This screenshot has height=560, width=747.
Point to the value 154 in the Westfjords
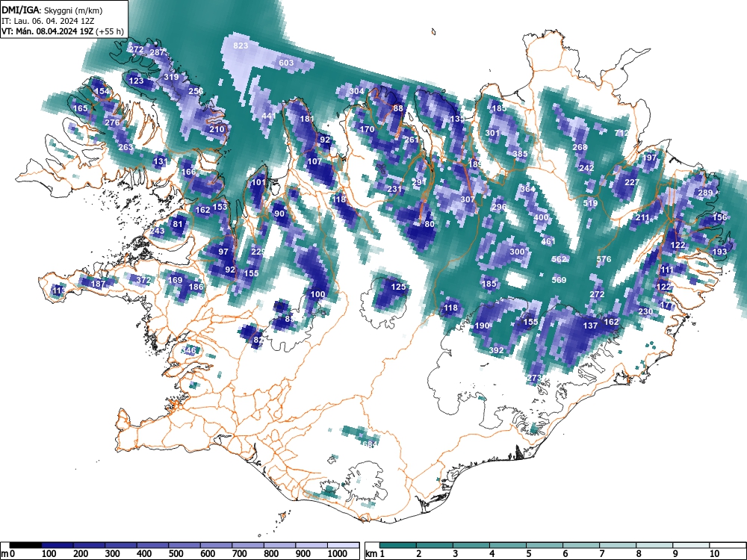click(x=102, y=91)
